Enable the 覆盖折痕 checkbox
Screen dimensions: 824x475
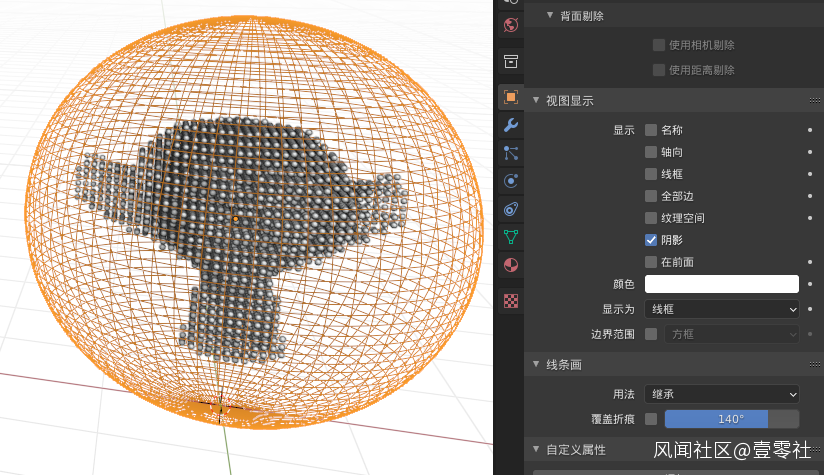click(x=651, y=419)
